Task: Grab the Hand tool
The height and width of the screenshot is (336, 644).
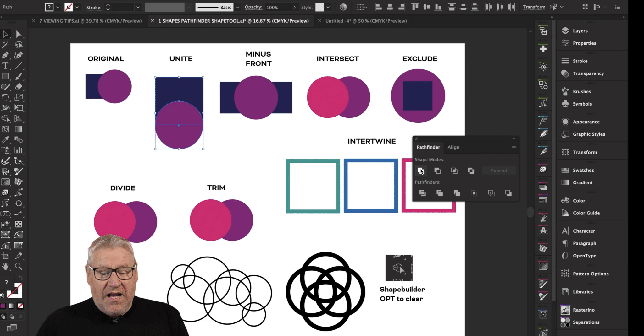Action: pyautogui.click(x=5, y=266)
